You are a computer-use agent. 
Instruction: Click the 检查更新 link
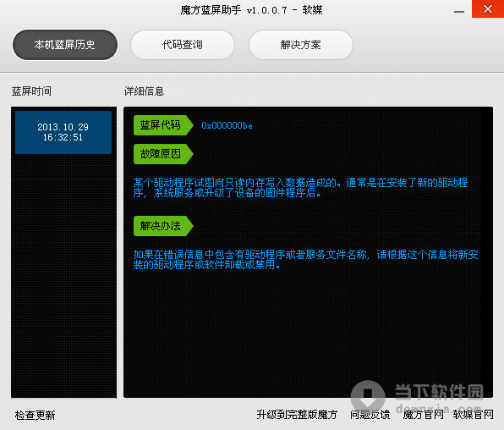35,415
